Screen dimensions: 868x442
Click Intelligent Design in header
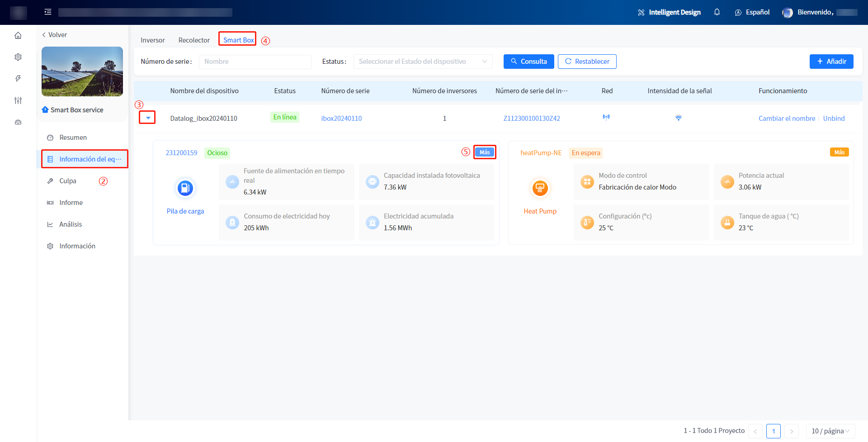[x=675, y=12]
